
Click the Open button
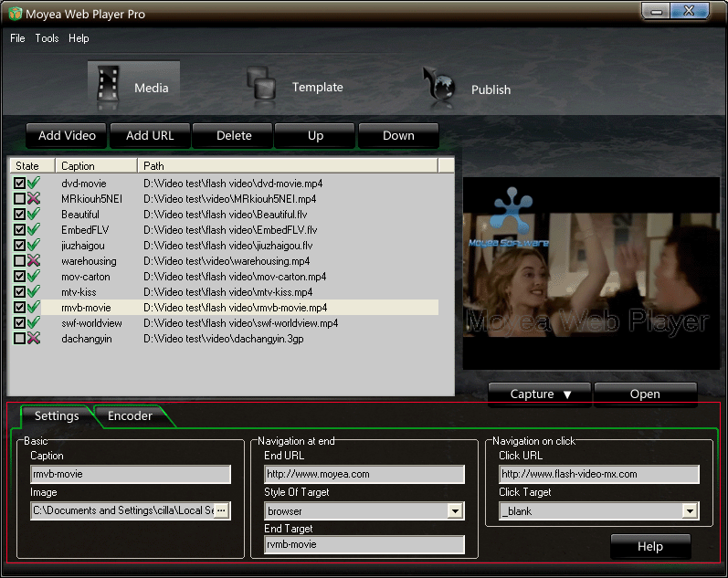(x=645, y=394)
